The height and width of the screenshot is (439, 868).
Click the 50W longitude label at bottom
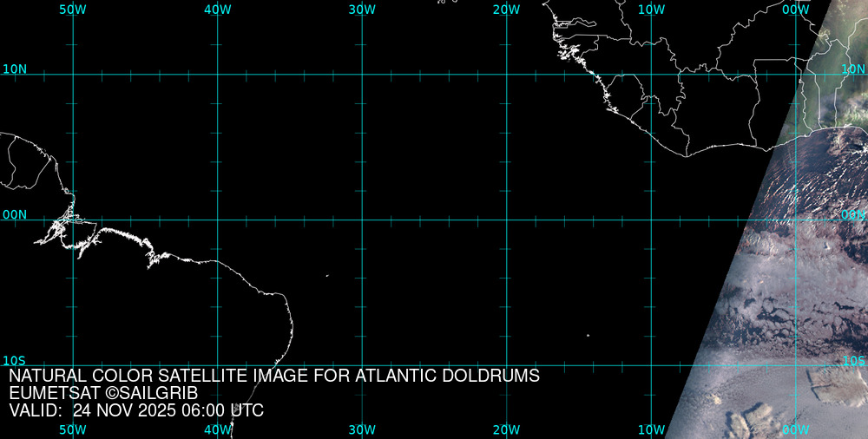[73, 429]
